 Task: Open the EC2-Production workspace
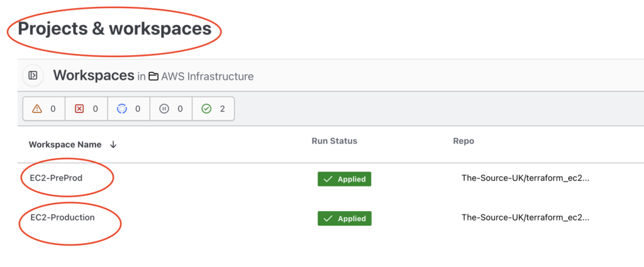(62, 217)
